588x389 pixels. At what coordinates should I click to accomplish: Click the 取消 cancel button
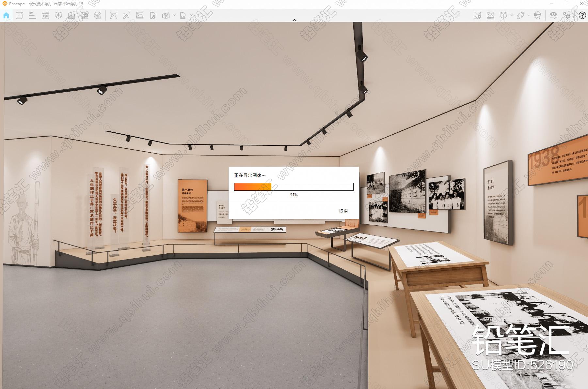coord(343,211)
